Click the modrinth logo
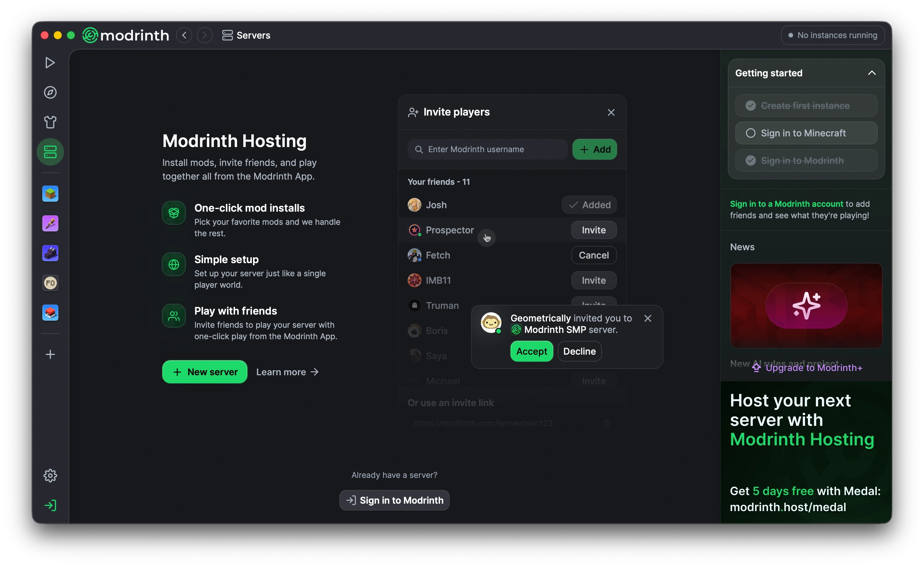 (126, 35)
